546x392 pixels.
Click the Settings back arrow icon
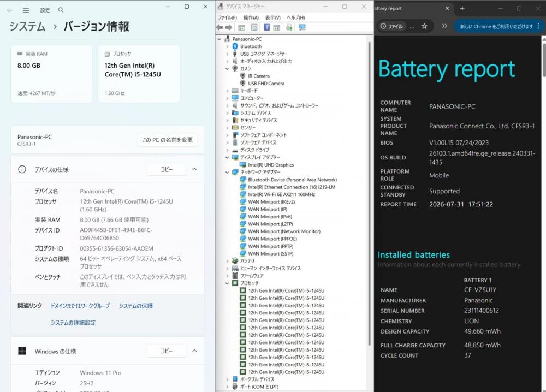pyautogui.click(x=9, y=10)
